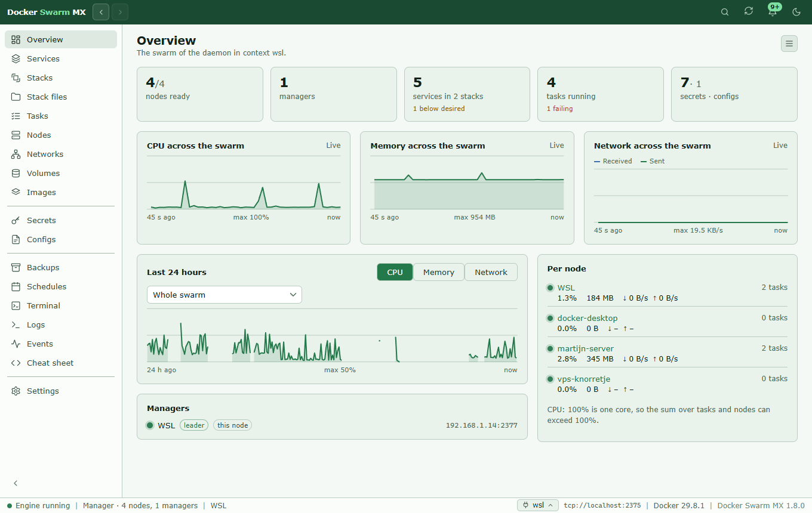Select the vps-knorretje node row
The width and height of the screenshot is (812, 513).
pyautogui.click(x=668, y=384)
